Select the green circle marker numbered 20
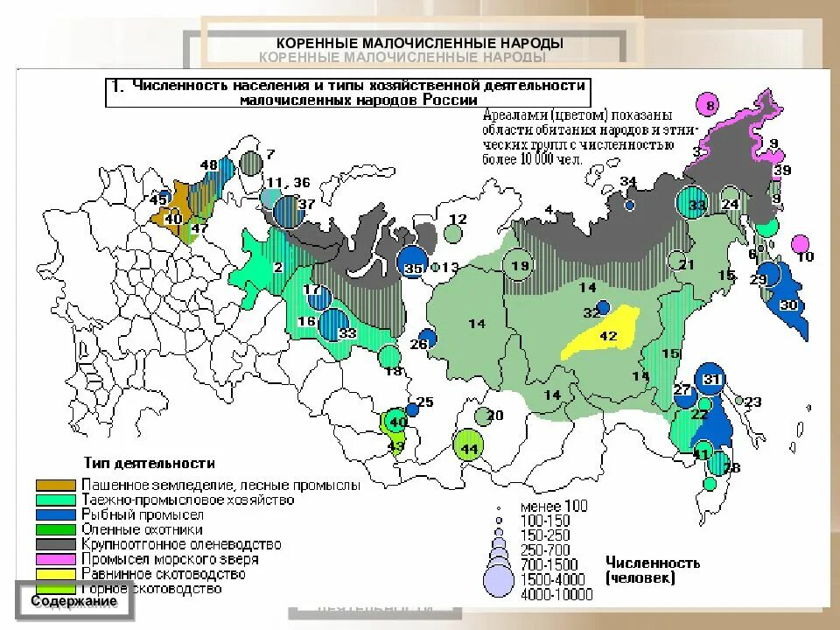840x630 pixels. pyautogui.click(x=483, y=416)
